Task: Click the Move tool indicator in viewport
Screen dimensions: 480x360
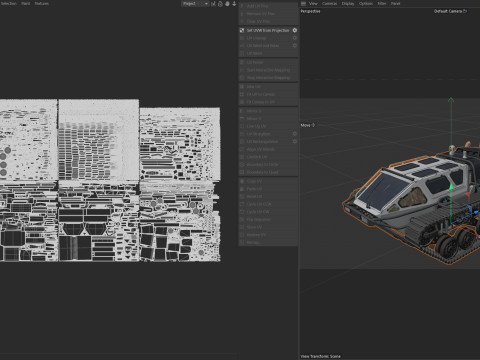Action: [308, 125]
